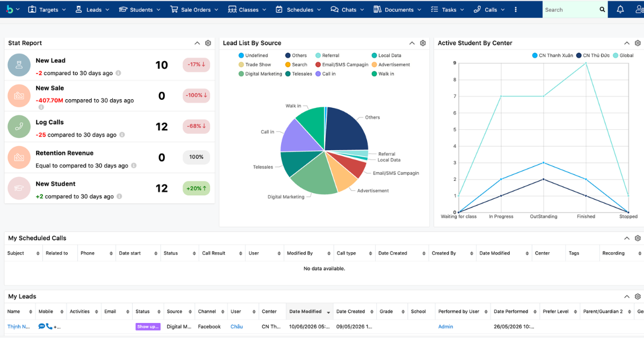The height and width of the screenshot is (338, 644).
Task: Expand the Sale Orders dropdown menu
Action: click(x=193, y=10)
